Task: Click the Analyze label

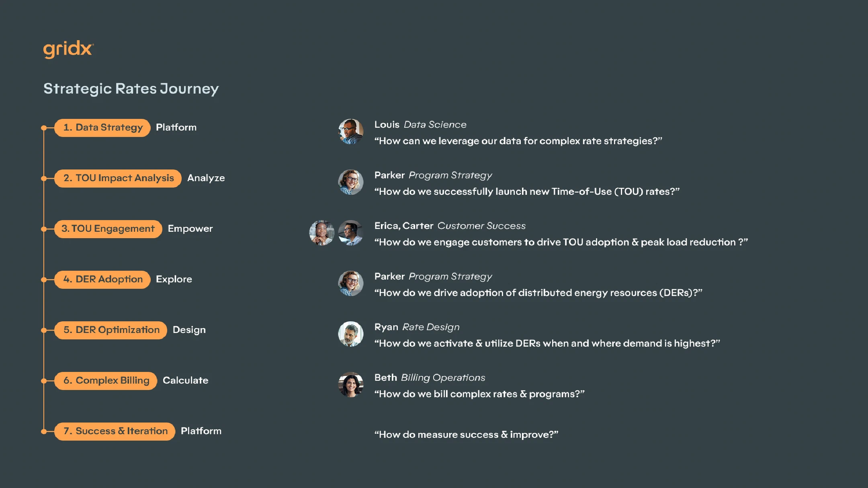Action: pyautogui.click(x=206, y=178)
